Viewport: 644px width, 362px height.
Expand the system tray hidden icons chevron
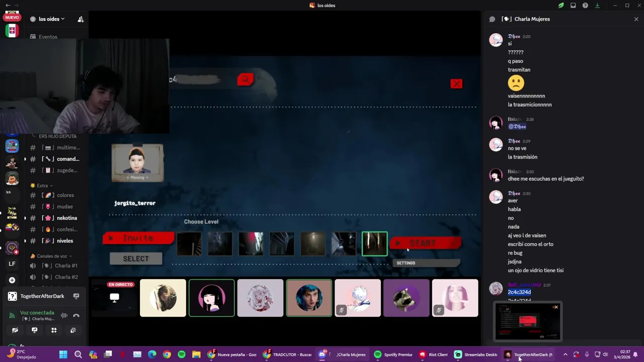(566, 354)
